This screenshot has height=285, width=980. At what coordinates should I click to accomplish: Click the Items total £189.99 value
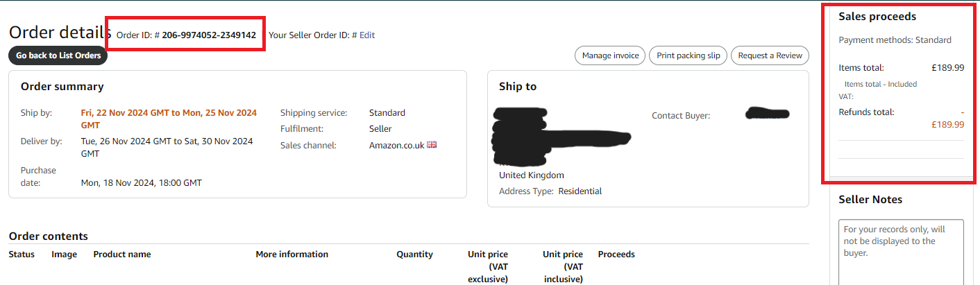(947, 68)
